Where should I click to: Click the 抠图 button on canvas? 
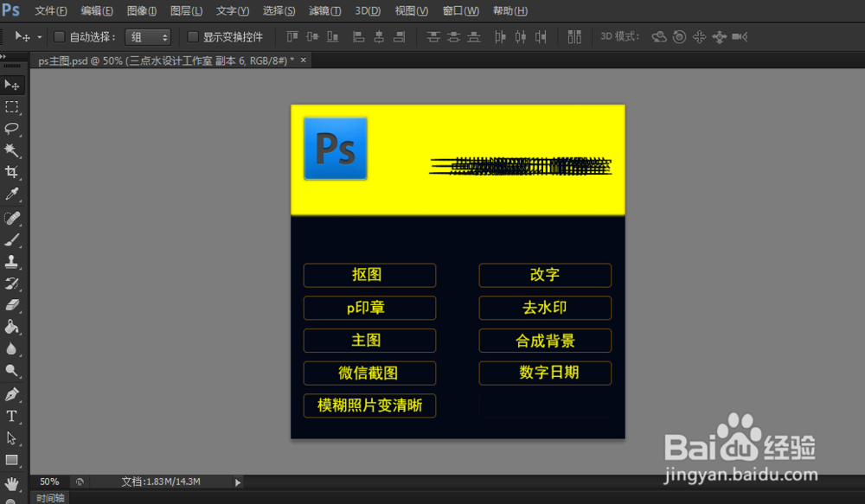(x=369, y=275)
